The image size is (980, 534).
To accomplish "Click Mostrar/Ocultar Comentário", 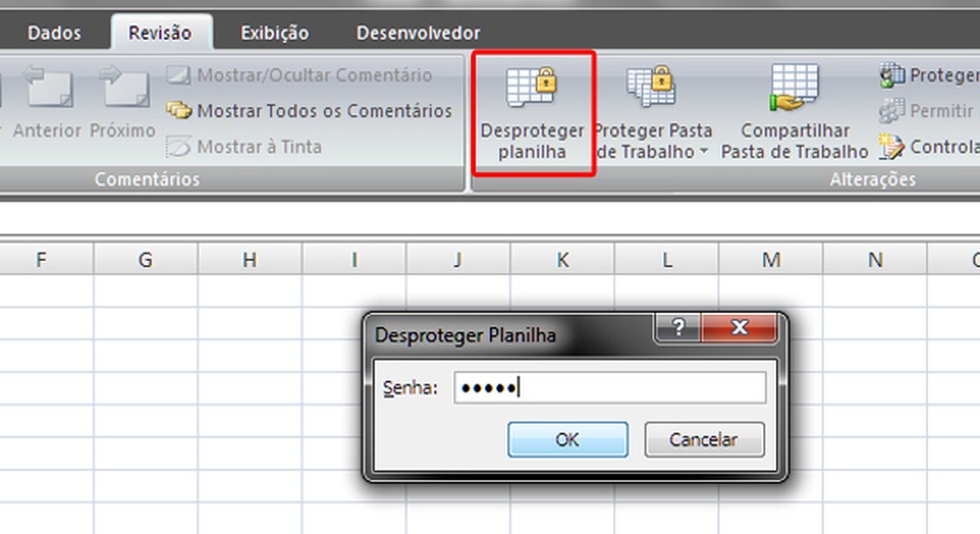I will (299, 75).
